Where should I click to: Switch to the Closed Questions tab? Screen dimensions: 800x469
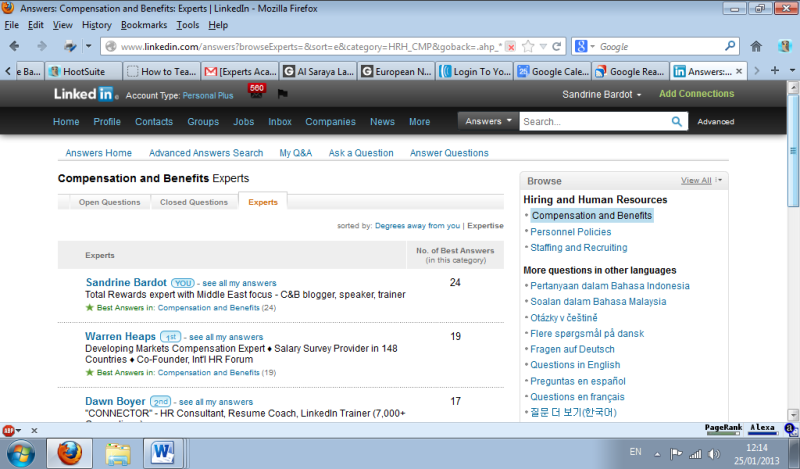click(194, 202)
